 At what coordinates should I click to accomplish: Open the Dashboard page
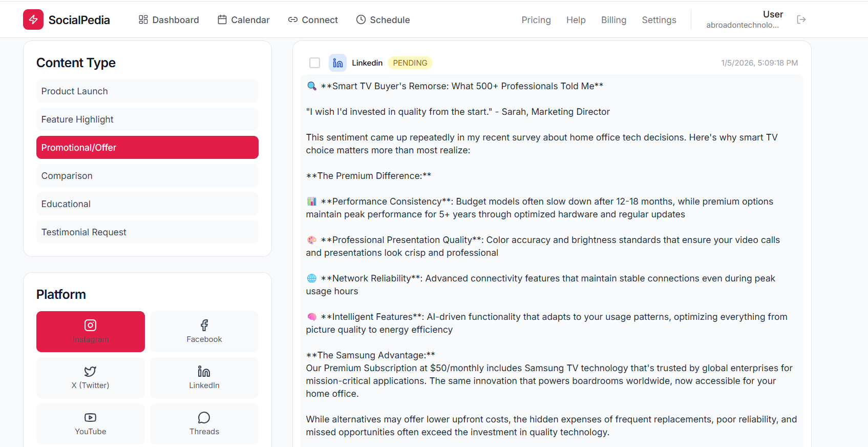tap(168, 19)
